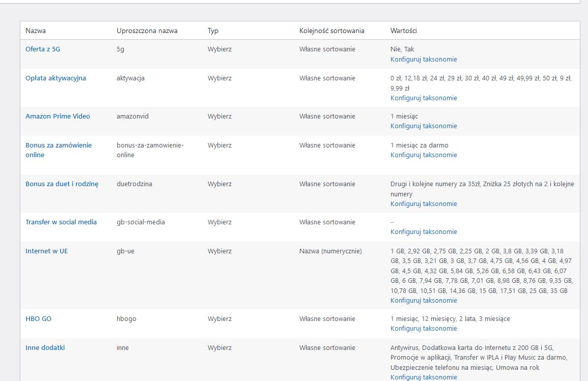Configure terms for HBO GO
This screenshot has width=588, height=381.
424,328
